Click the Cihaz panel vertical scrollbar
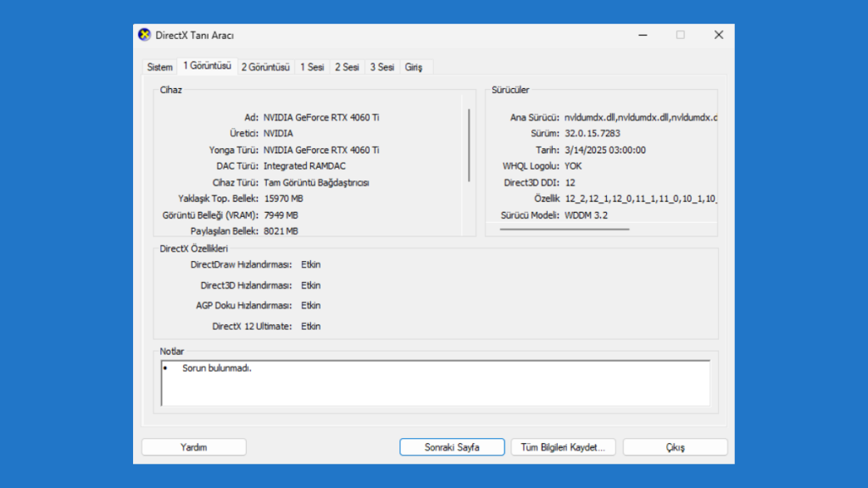The width and height of the screenshot is (868, 488). (x=469, y=145)
